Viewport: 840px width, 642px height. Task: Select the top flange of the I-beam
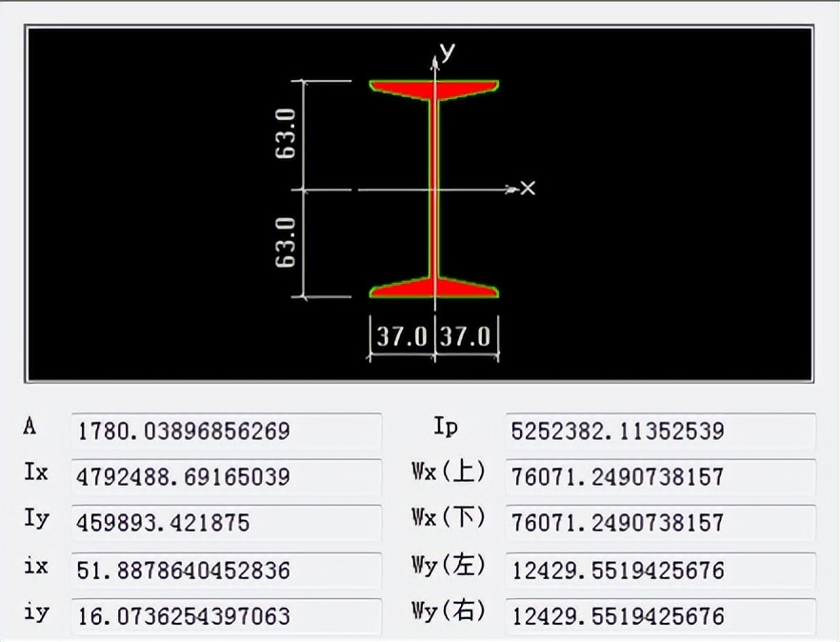click(435, 88)
